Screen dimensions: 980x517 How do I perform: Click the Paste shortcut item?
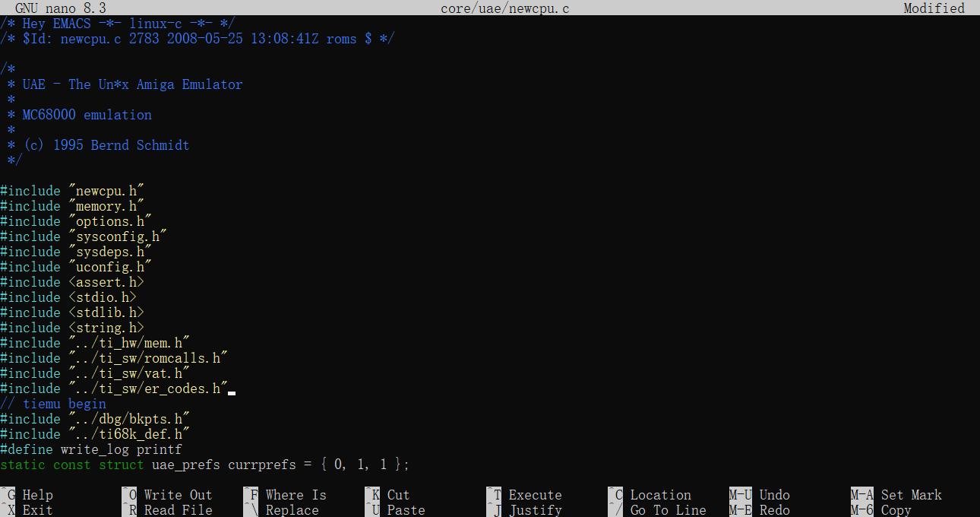click(x=406, y=510)
